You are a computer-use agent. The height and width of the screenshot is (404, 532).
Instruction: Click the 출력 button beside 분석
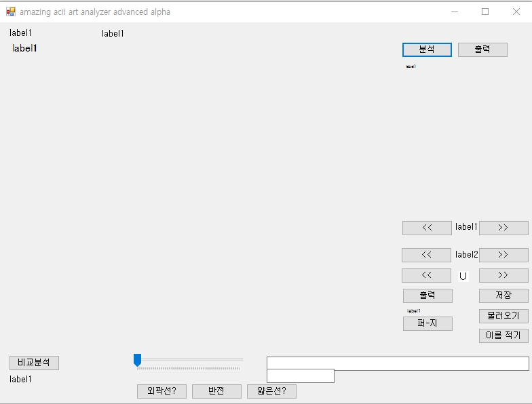[x=482, y=49]
